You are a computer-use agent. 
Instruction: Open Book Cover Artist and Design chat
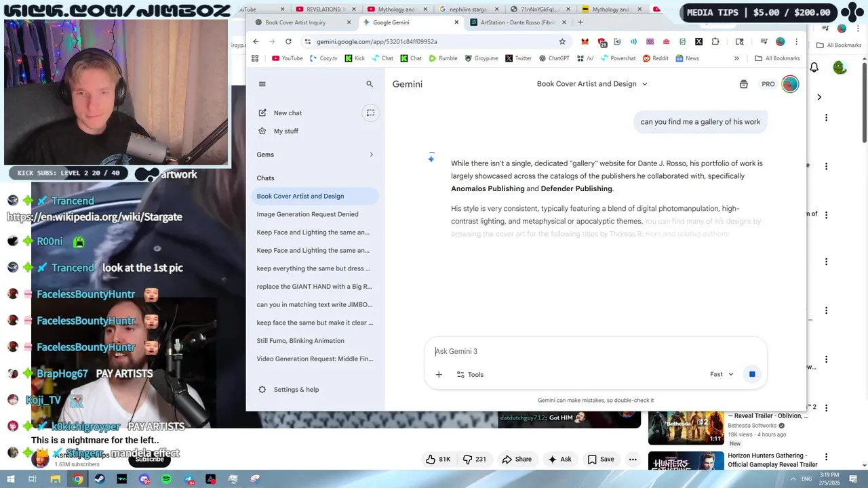click(315, 196)
